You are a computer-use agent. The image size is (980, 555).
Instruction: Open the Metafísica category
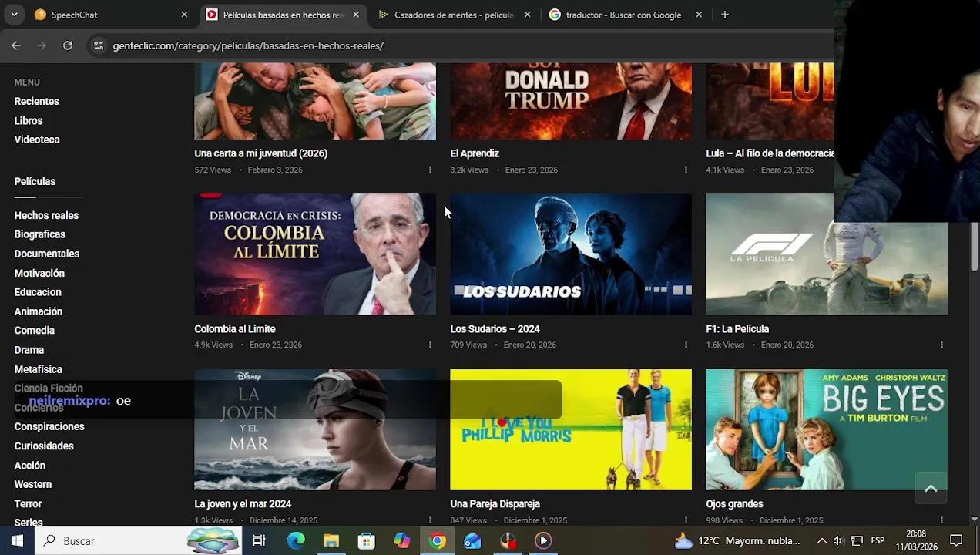[38, 369]
